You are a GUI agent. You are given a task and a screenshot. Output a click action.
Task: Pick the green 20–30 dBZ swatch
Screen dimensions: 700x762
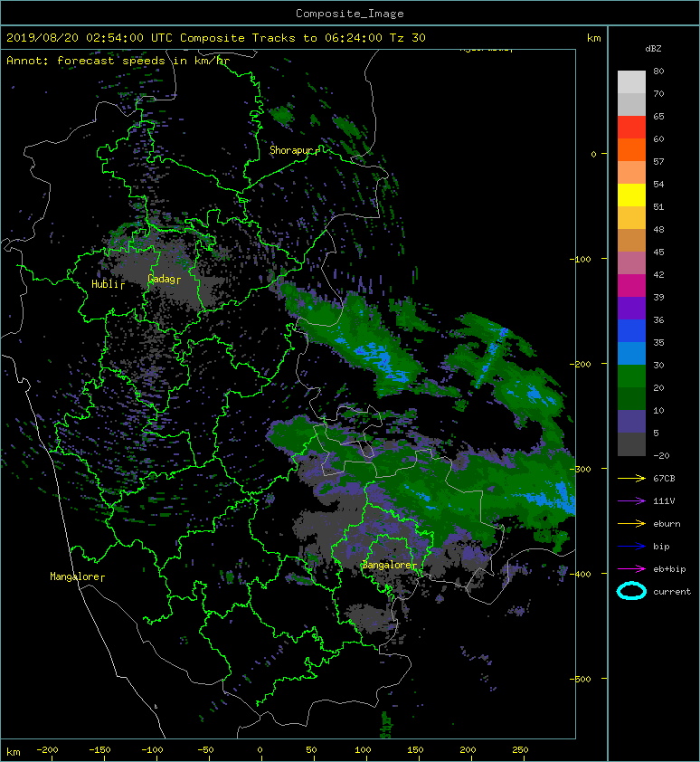coord(631,376)
